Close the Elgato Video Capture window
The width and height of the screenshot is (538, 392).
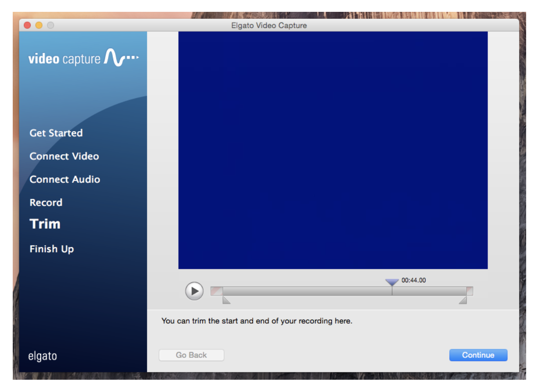(27, 25)
